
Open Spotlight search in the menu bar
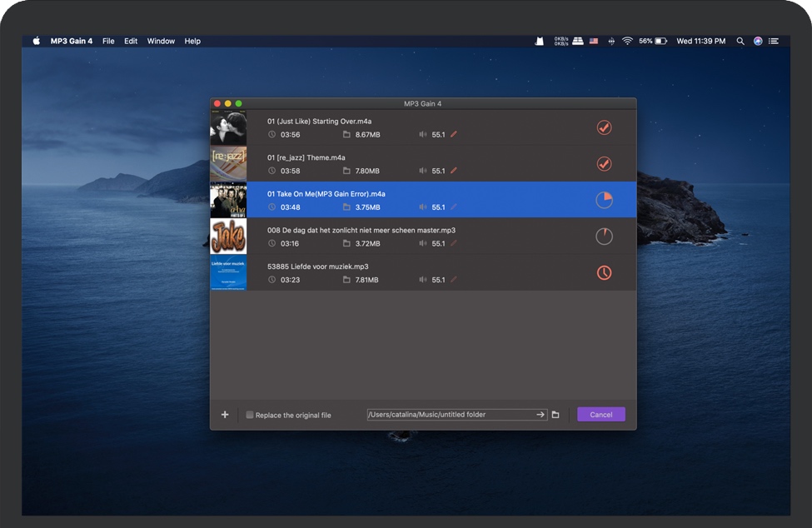(740, 41)
